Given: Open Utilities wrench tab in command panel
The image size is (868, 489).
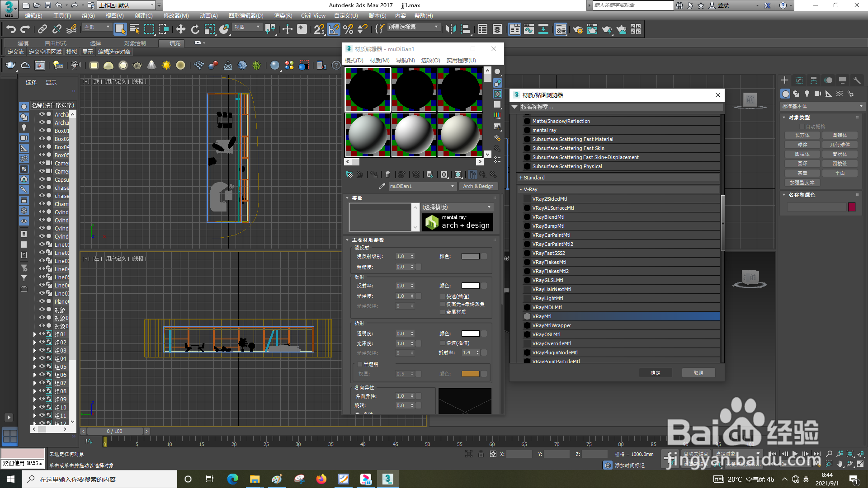Looking at the screenshot, I should pyautogui.click(x=857, y=80).
